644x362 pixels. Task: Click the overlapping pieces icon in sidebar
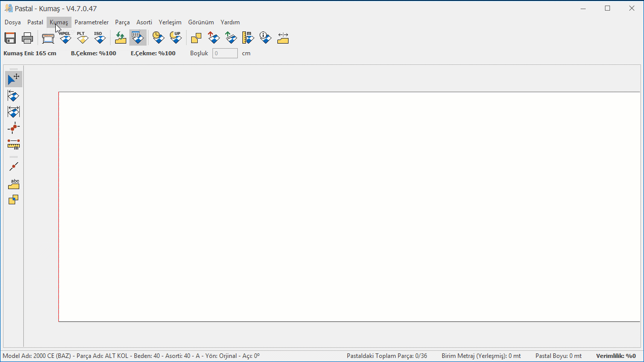tap(14, 200)
